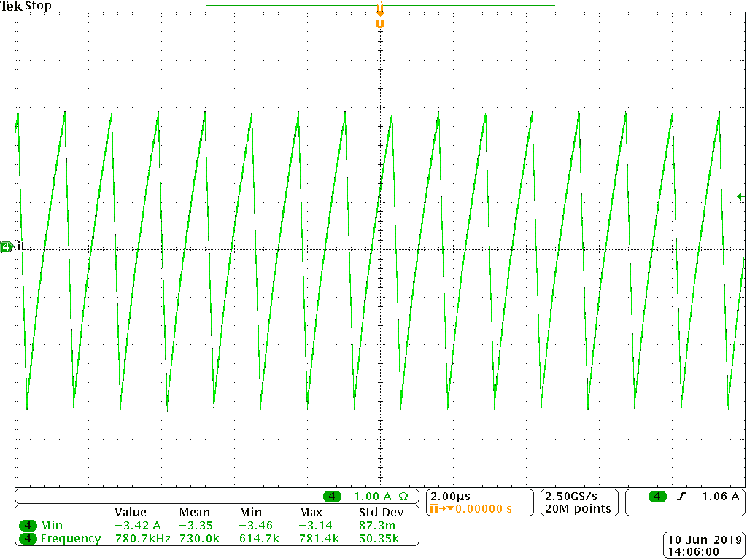The image size is (747, 560).
Task: Click the Std Dev column header
Action: (x=381, y=513)
